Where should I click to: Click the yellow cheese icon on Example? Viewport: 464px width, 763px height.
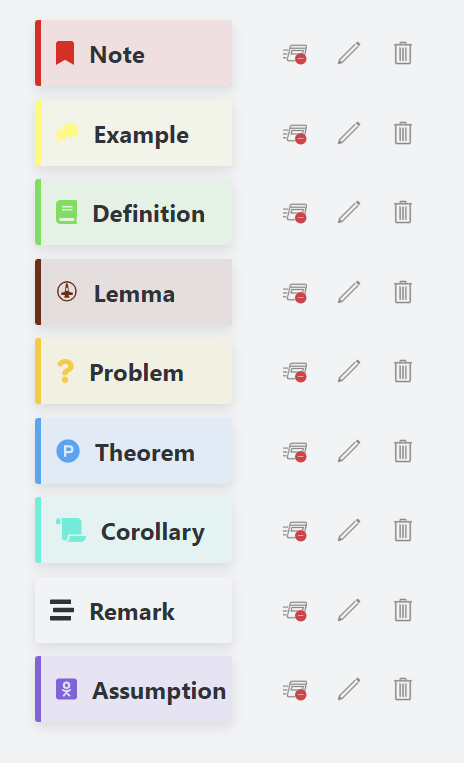tap(67, 132)
